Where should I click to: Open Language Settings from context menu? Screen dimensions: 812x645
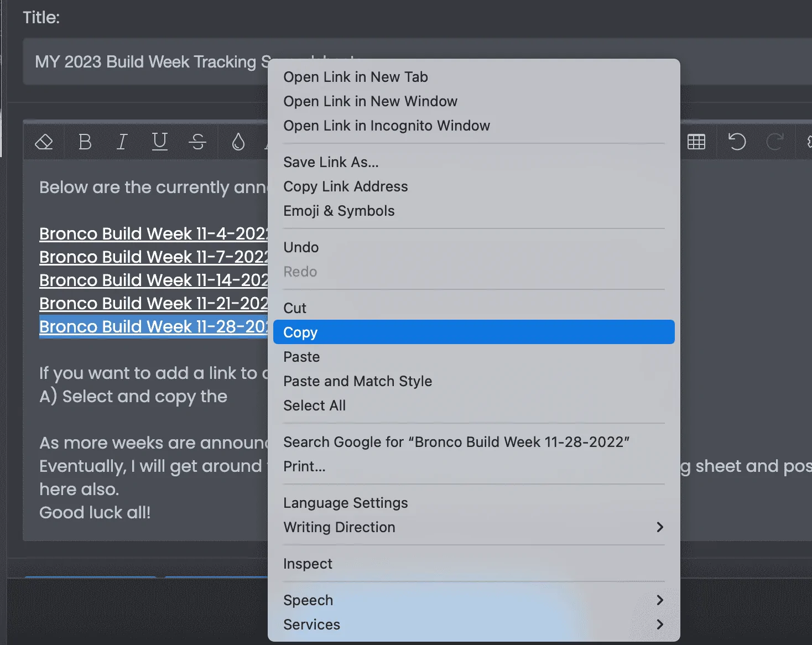474,503
